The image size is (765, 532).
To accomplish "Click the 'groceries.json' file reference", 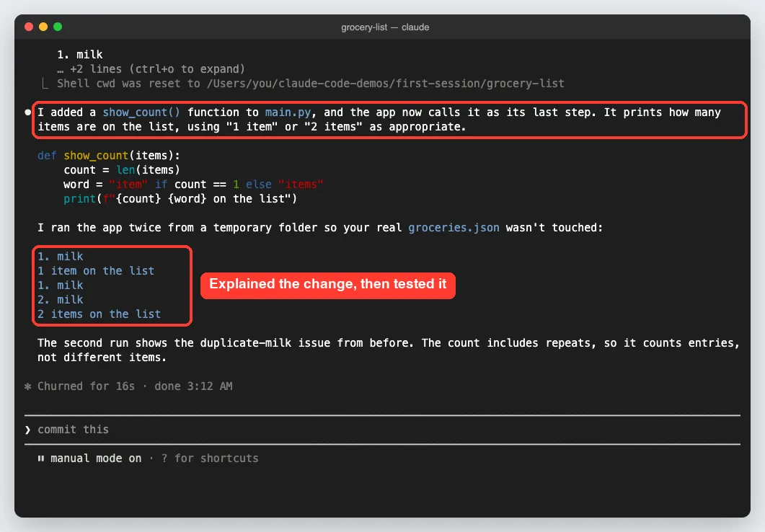I will tap(454, 228).
